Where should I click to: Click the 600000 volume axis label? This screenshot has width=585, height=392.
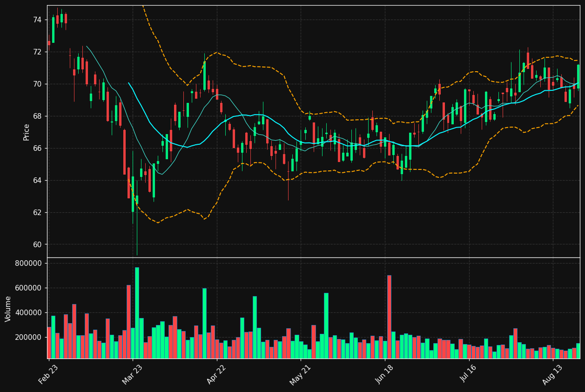[29, 288]
